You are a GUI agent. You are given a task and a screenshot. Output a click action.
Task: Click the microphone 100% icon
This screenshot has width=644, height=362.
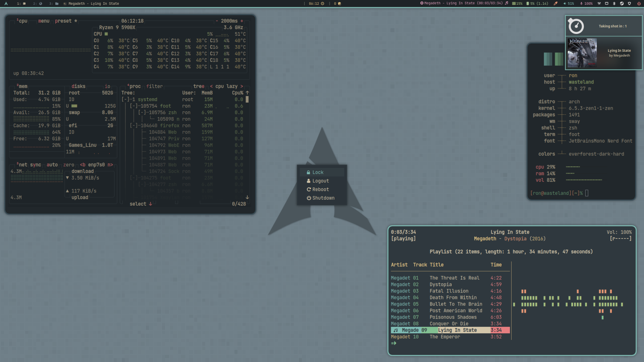[581, 3]
